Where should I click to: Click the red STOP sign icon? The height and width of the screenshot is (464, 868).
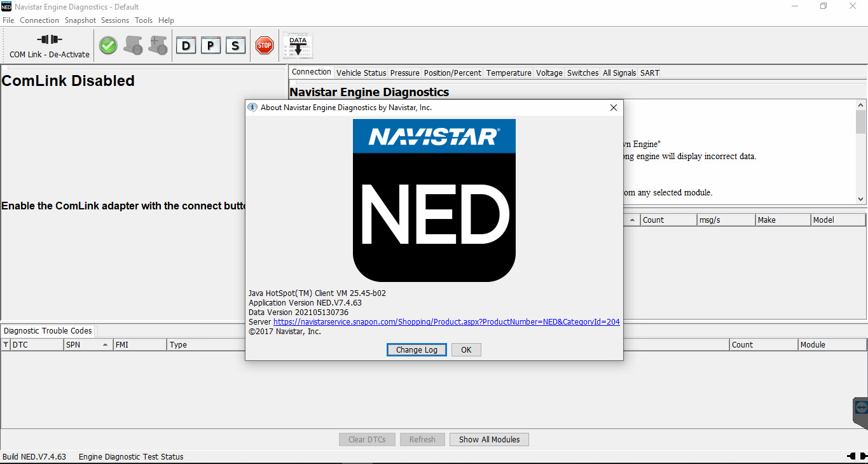point(264,45)
